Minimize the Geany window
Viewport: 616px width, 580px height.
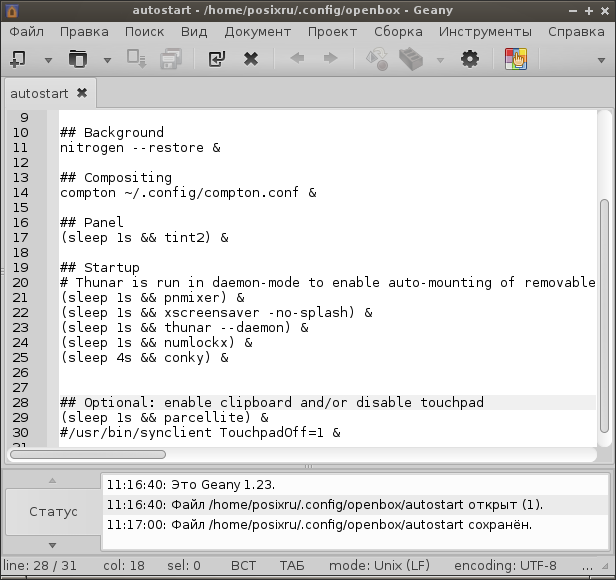point(573,11)
